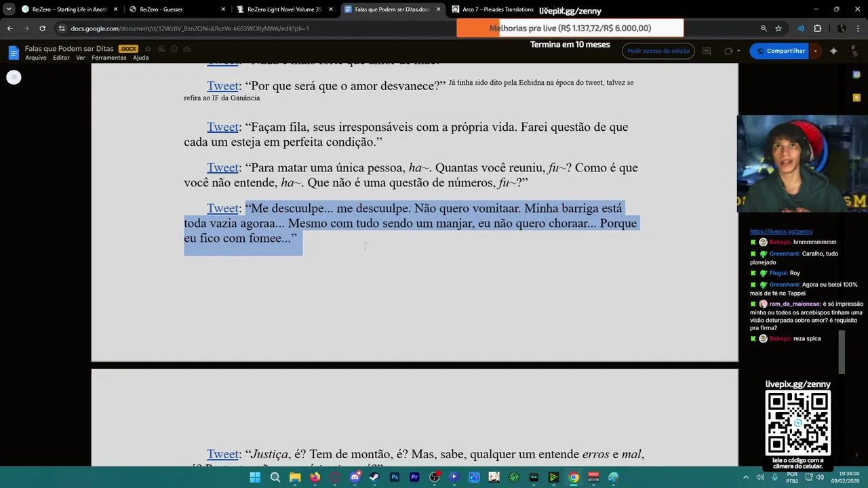Click Pedir acesso de edição button

[x=658, y=51]
